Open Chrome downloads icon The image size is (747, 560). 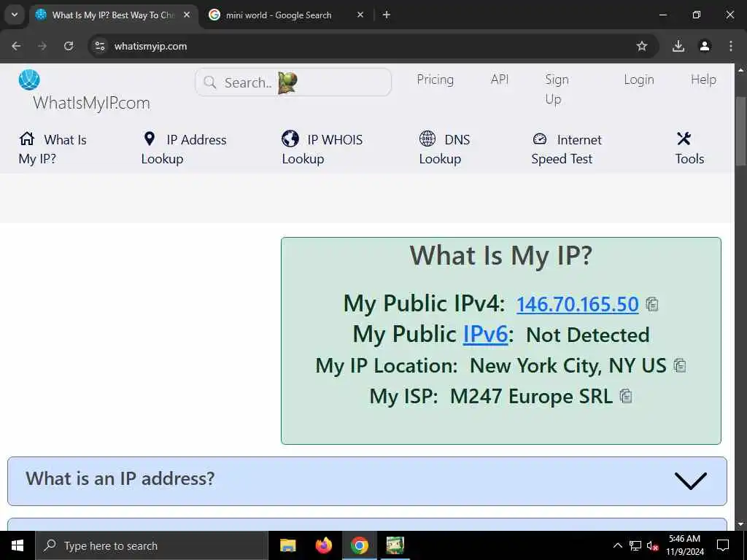[x=678, y=46]
